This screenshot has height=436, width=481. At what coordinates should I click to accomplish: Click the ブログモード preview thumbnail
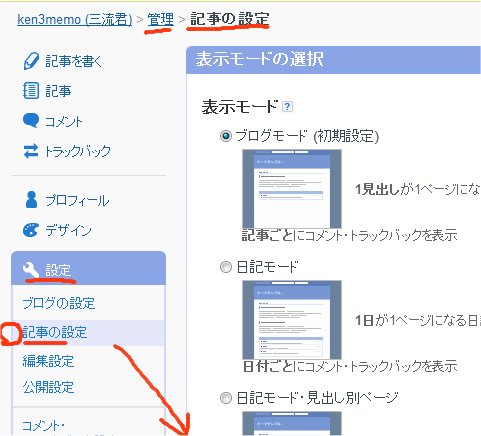pos(292,189)
